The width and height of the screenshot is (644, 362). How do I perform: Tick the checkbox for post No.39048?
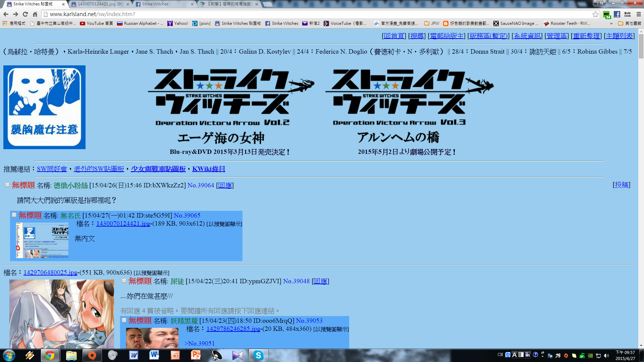(124, 281)
